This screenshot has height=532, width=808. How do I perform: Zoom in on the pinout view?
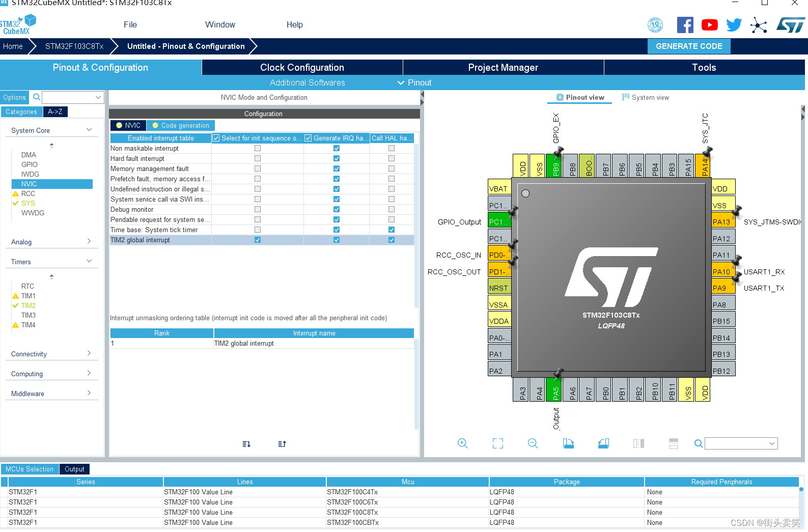462,443
